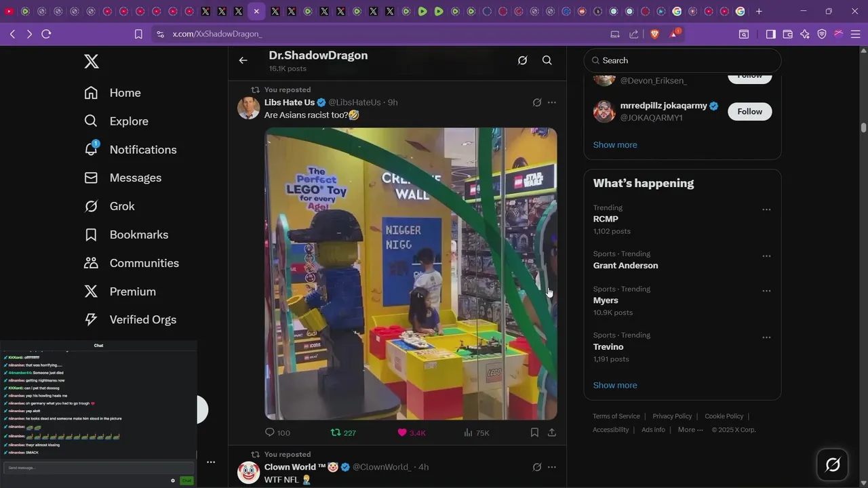
Task: Open Verified Orgs in the sidebar
Action: click(x=130, y=319)
